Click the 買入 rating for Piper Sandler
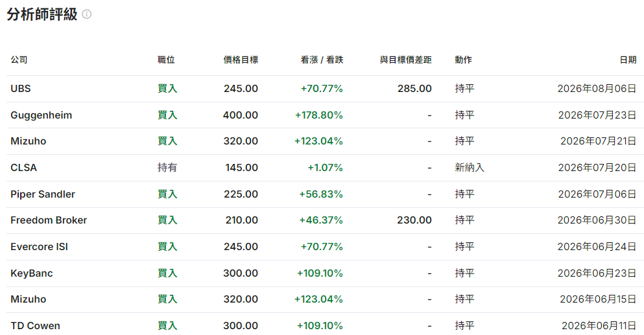 (167, 194)
